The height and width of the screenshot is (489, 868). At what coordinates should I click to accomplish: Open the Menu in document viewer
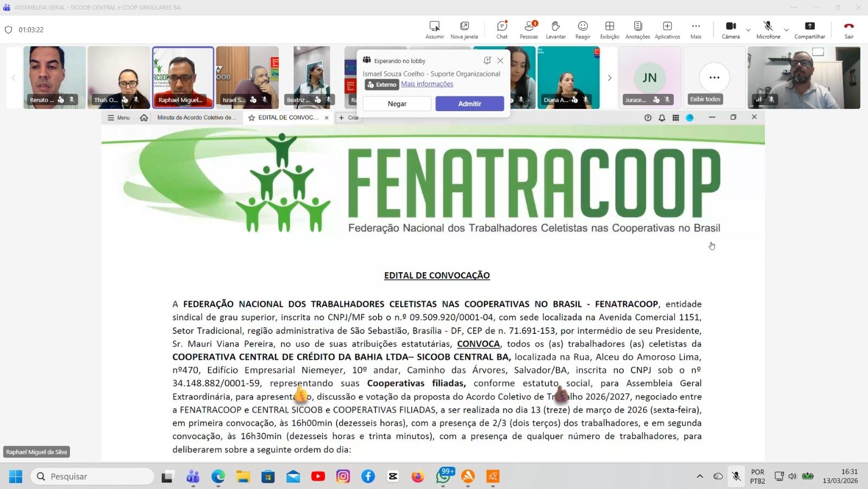(x=119, y=118)
